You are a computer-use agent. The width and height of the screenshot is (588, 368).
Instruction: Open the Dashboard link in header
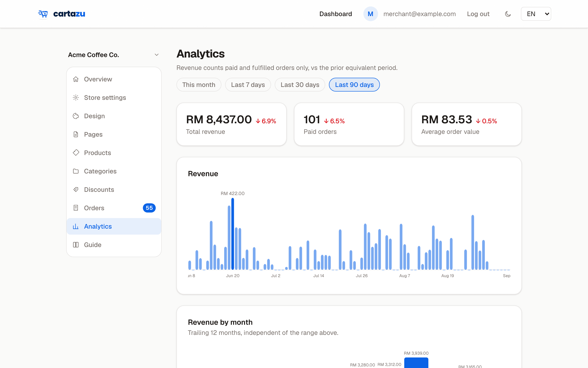(x=336, y=14)
